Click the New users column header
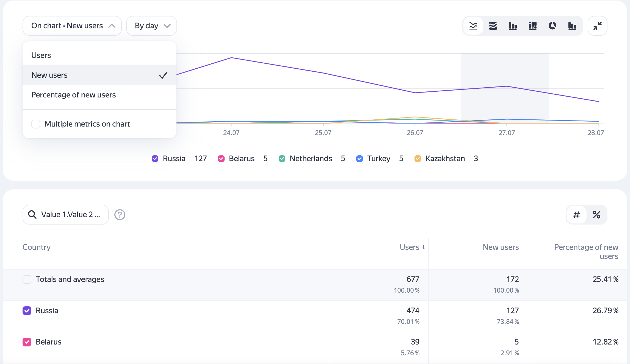This screenshot has width=630, height=364. tap(501, 247)
